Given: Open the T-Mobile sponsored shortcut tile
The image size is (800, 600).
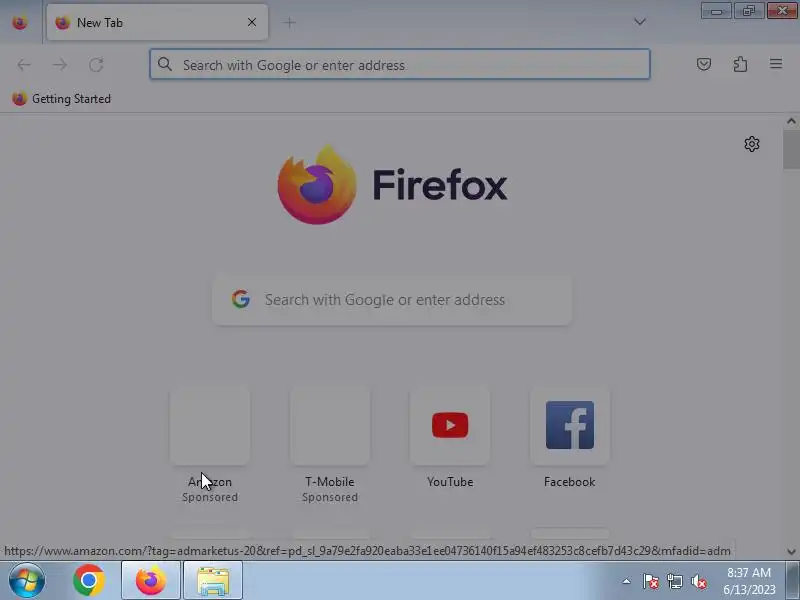Looking at the screenshot, I should pyautogui.click(x=330, y=425).
